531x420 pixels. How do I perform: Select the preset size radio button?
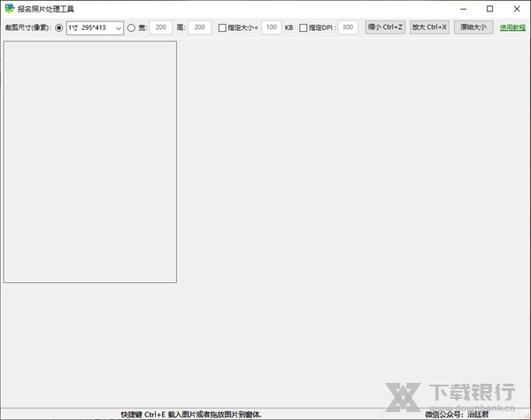click(59, 27)
